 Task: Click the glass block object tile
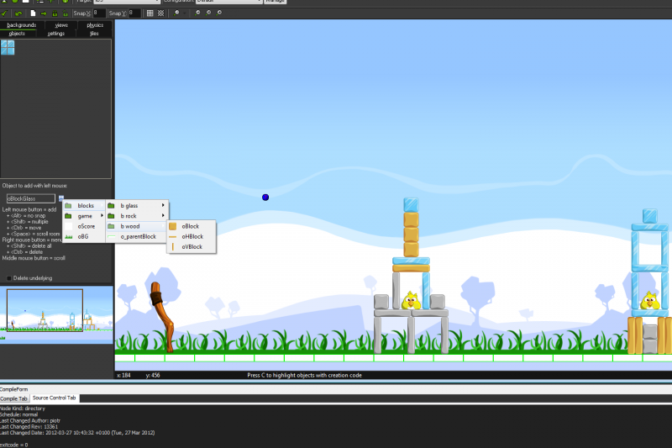tap(8, 47)
